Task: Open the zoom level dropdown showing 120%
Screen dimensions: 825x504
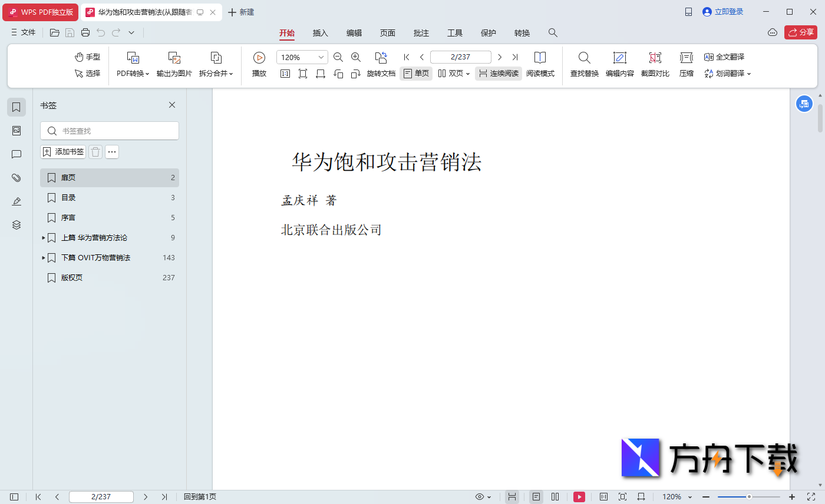Action: 320,57
